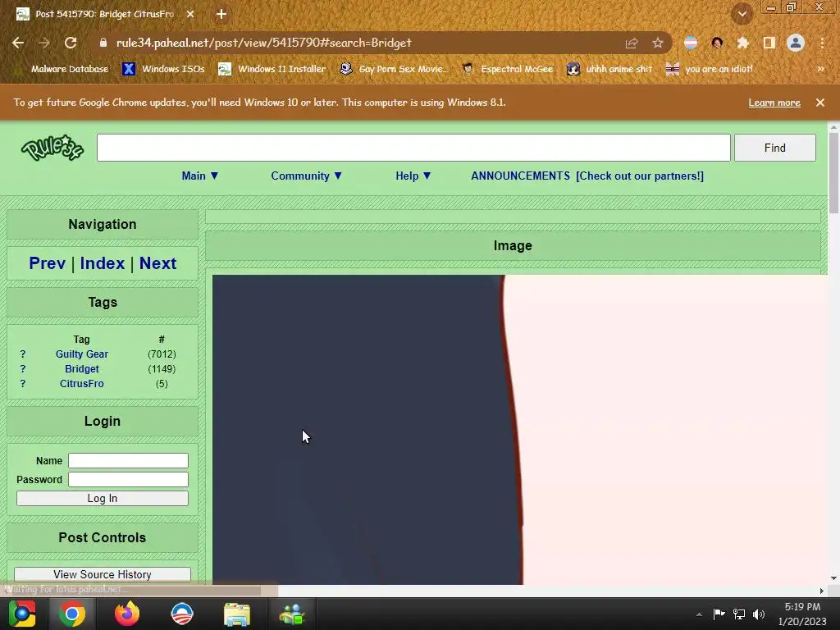Image resolution: width=840 pixels, height=630 pixels.
Task: Switch to Chrome on the taskbar
Action: pos(72,614)
